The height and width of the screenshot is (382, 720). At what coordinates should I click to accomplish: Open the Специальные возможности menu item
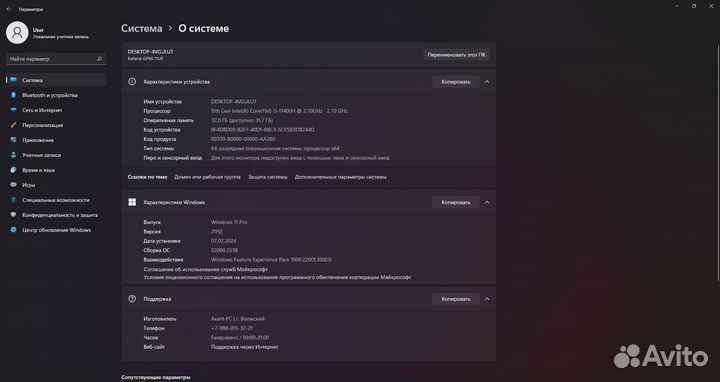tap(56, 200)
